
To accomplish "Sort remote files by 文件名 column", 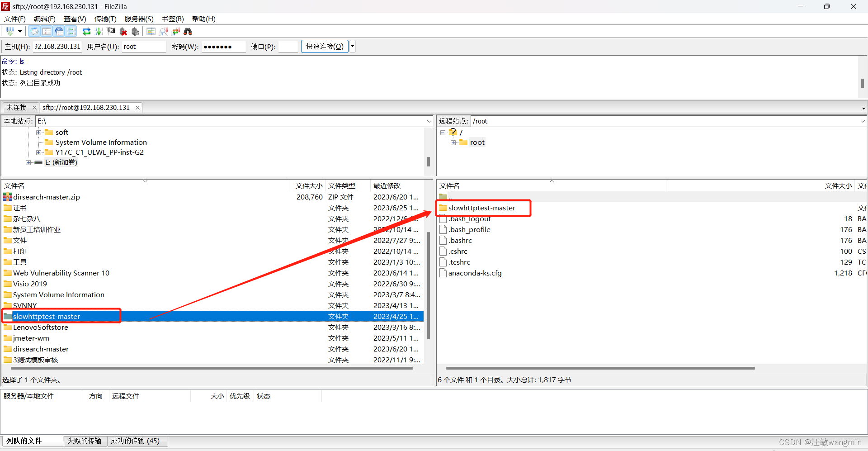I will (x=552, y=186).
